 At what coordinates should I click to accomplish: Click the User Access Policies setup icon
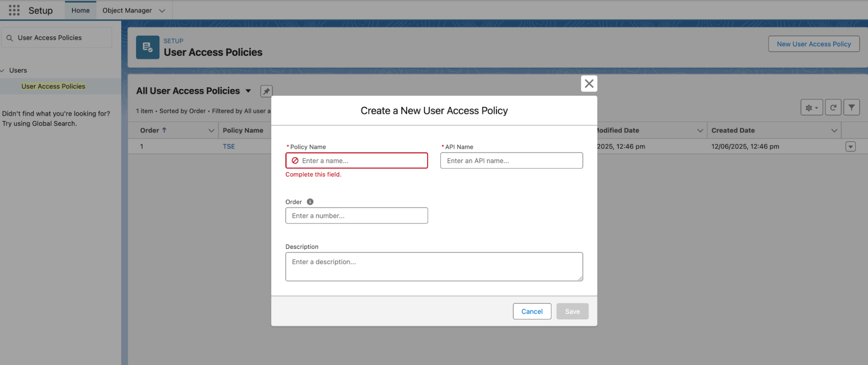(148, 47)
